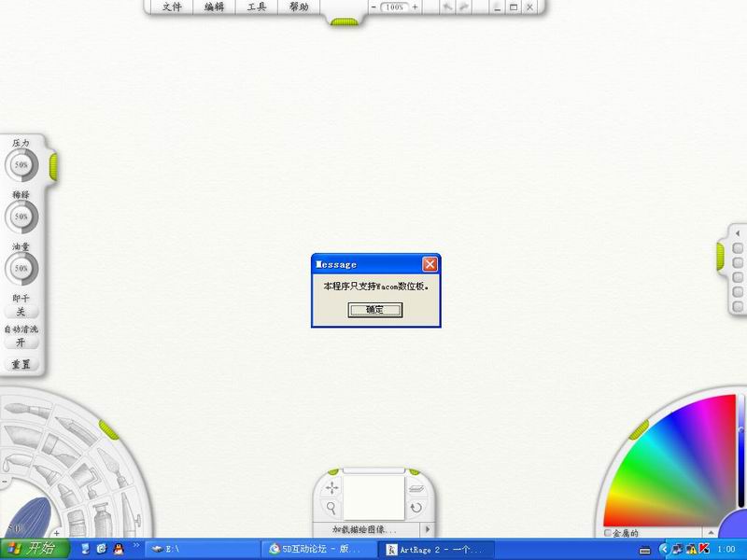The width and height of the screenshot is (747, 560).
Task: Click third blank button in right panel
Action: pos(738,277)
